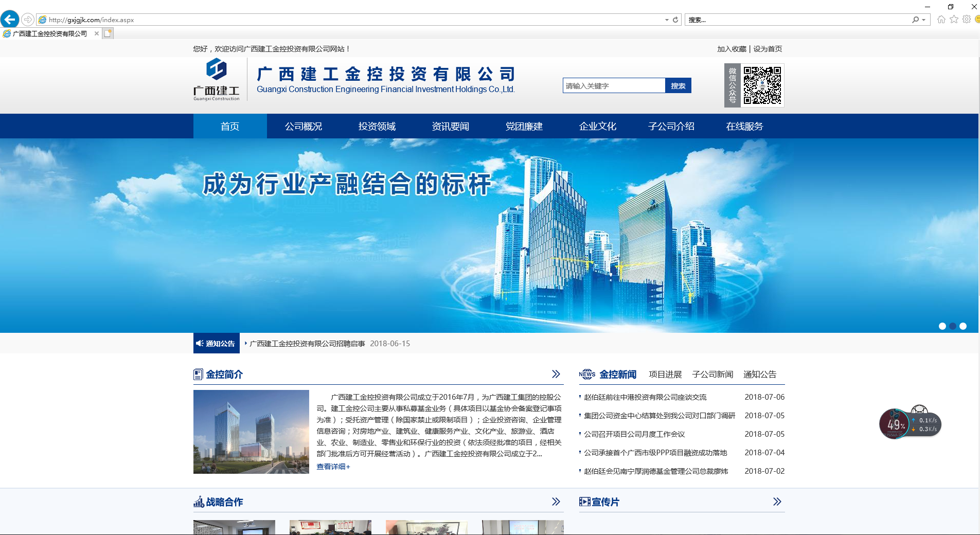This screenshot has height=535, width=980.
Task: Click the 广西建工 company logo
Action: pyautogui.click(x=217, y=80)
